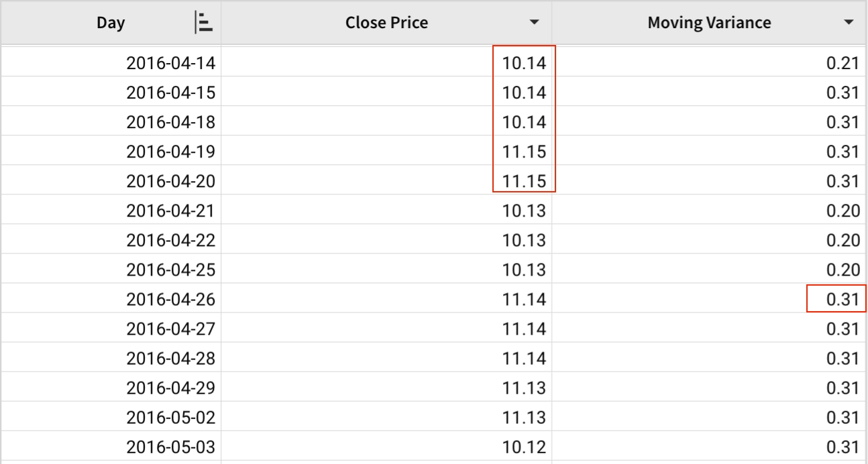Select Close Price 11.13 on 2016-05-02
The height and width of the screenshot is (464, 868).
coord(524,417)
